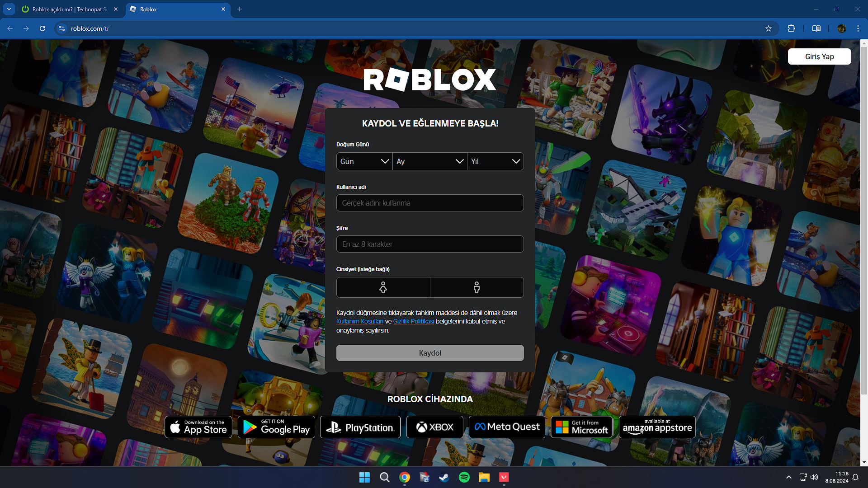868x488 pixels.
Task: Click the Google Play badge
Action: (276, 427)
